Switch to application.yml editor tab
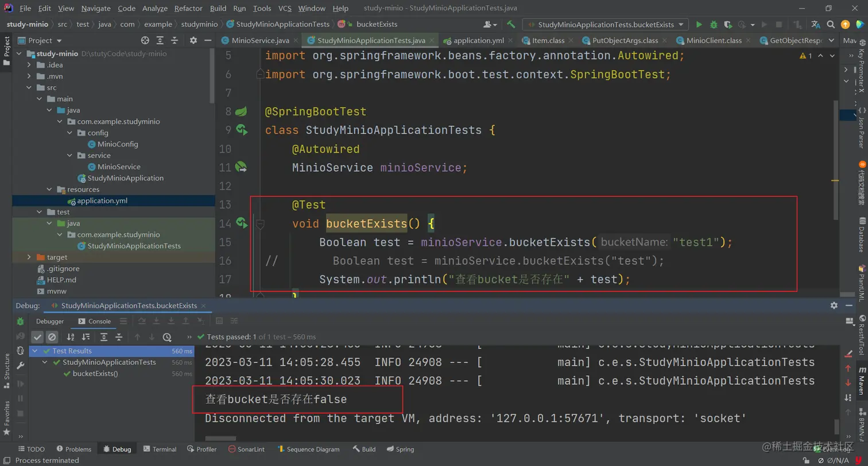868x466 pixels. click(x=478, y=41)
